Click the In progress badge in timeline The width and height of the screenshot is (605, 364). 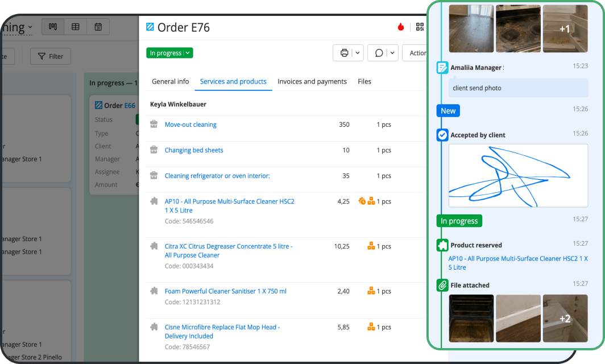[459, 221]
